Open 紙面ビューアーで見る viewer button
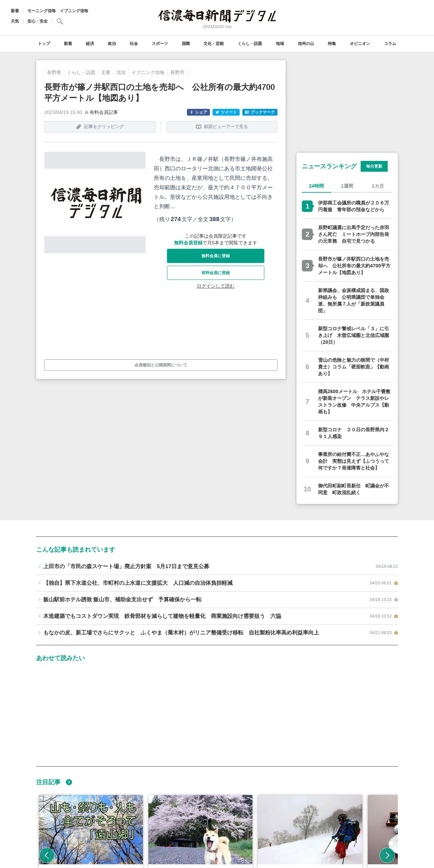Viewport: 434px width, 868px height. tap(222, 127)
